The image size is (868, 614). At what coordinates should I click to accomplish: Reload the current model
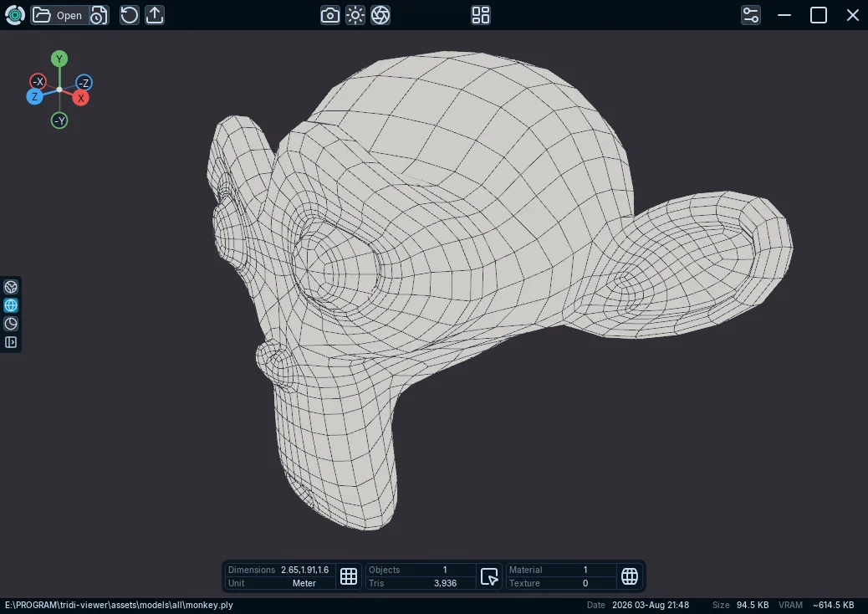point(130,15)
